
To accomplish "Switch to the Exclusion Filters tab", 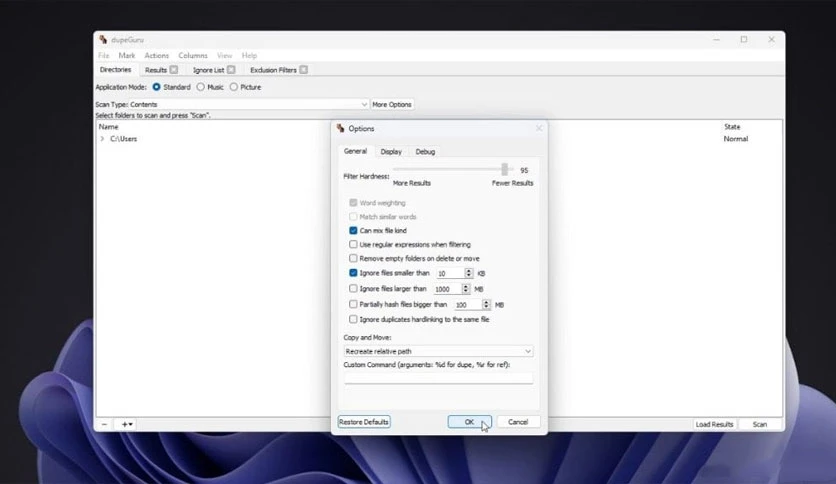I will pyautogui.click(x=273, y=70).
